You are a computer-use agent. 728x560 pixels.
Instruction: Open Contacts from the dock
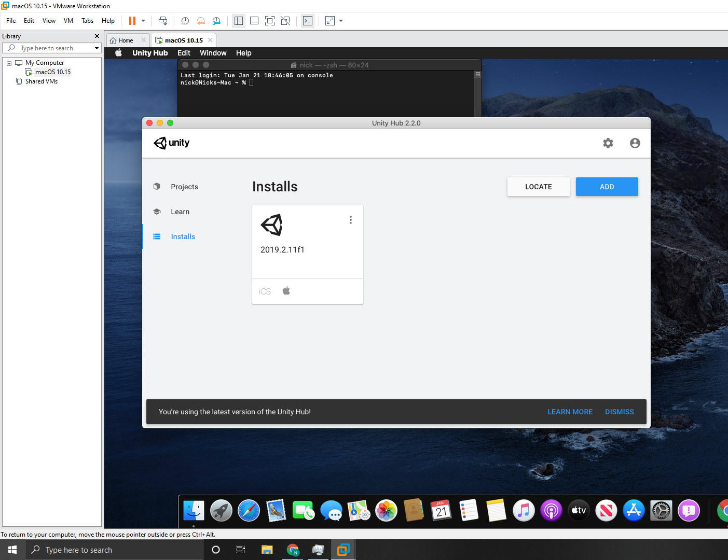pyautogui.click(x=414, y=511)
